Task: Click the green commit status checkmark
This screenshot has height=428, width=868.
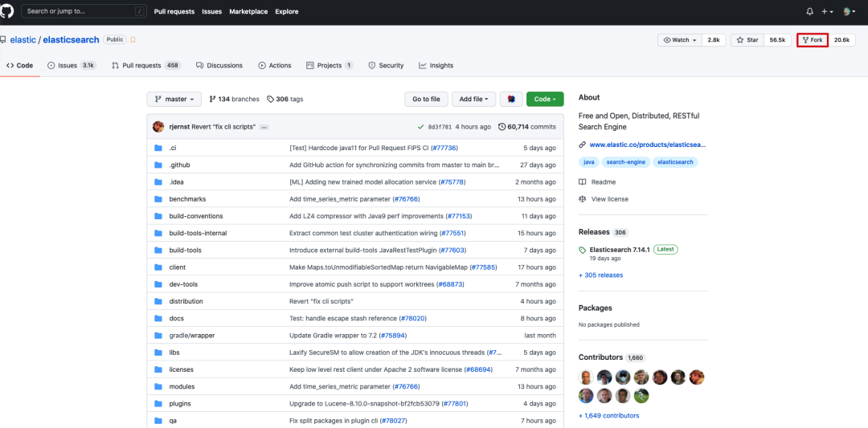Action: pos(421,127)
